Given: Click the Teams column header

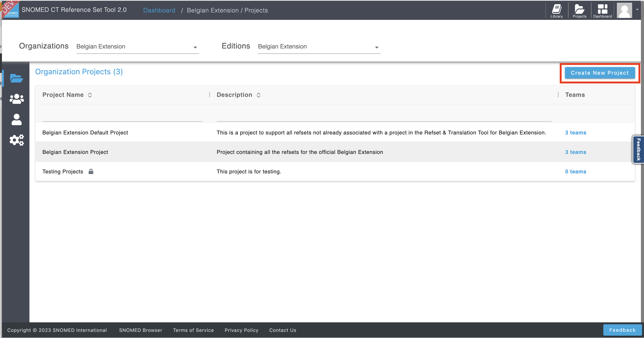Looking at the screenshot, I should click(x=575, y=95).
